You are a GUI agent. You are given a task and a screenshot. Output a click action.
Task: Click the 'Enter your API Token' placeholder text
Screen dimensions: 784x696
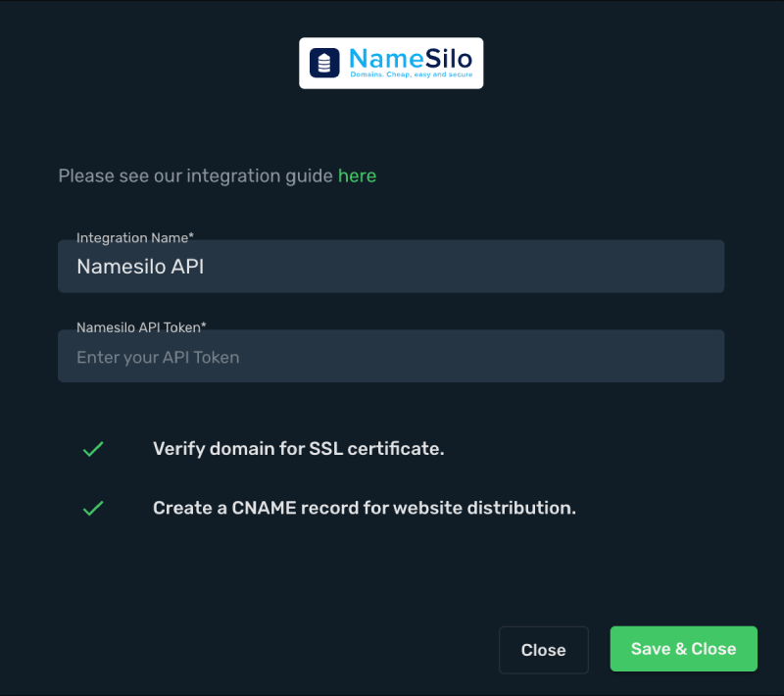click(x=158, y=358)
